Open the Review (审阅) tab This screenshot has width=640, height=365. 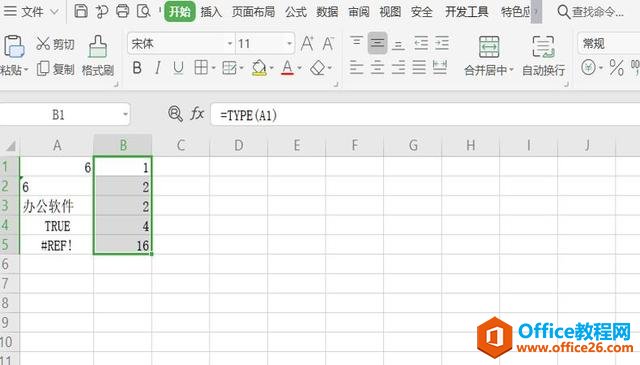point(359,12)
